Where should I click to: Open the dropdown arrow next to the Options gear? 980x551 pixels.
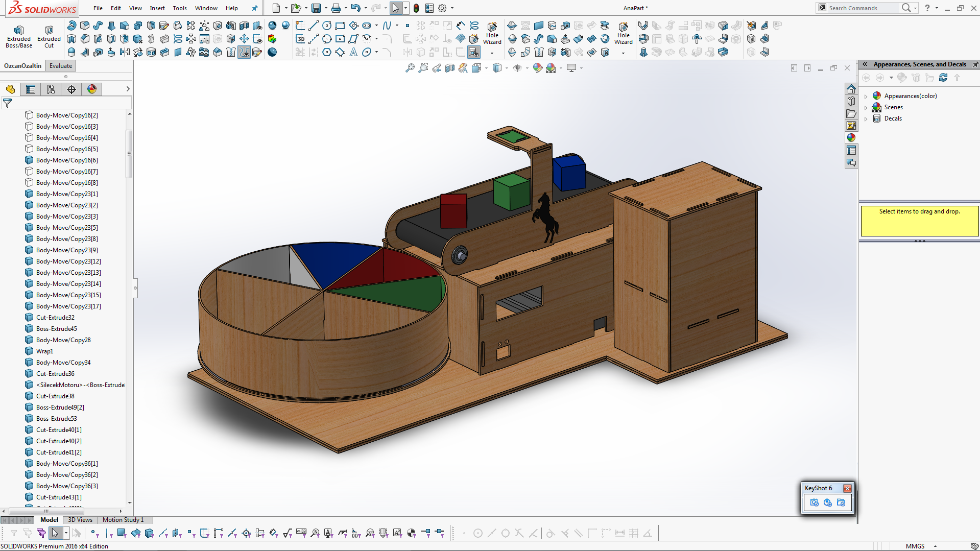[452, 8]
